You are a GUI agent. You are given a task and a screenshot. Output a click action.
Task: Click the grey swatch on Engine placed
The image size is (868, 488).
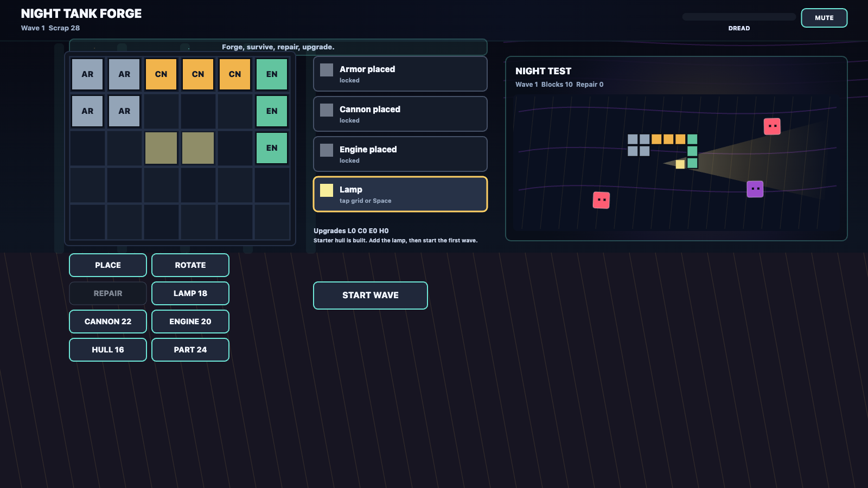point(327,150)
